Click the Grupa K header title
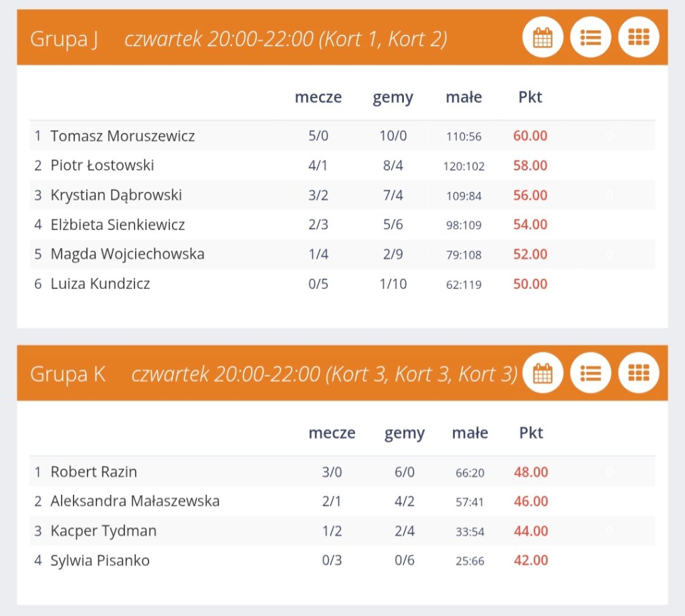685x616 pixels. 68,375
